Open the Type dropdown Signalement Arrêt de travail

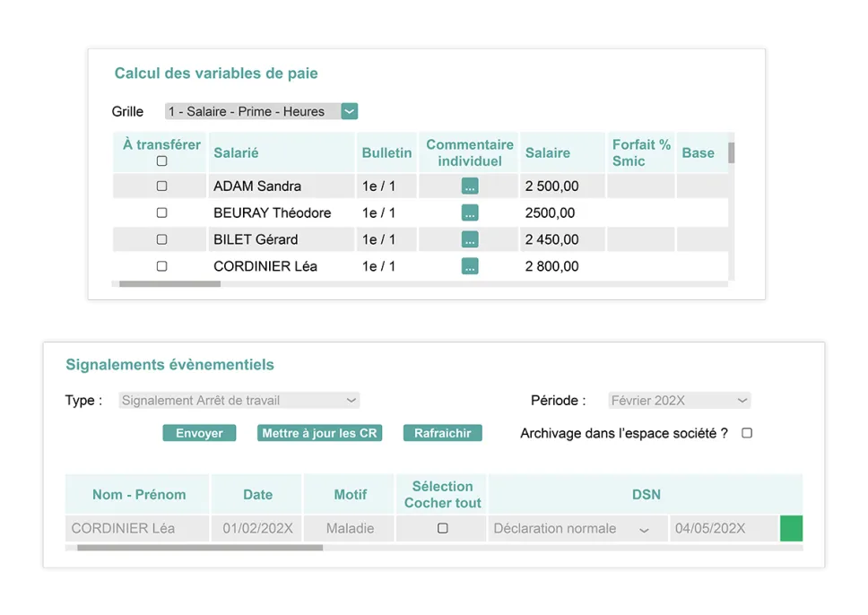coord(239,400)
